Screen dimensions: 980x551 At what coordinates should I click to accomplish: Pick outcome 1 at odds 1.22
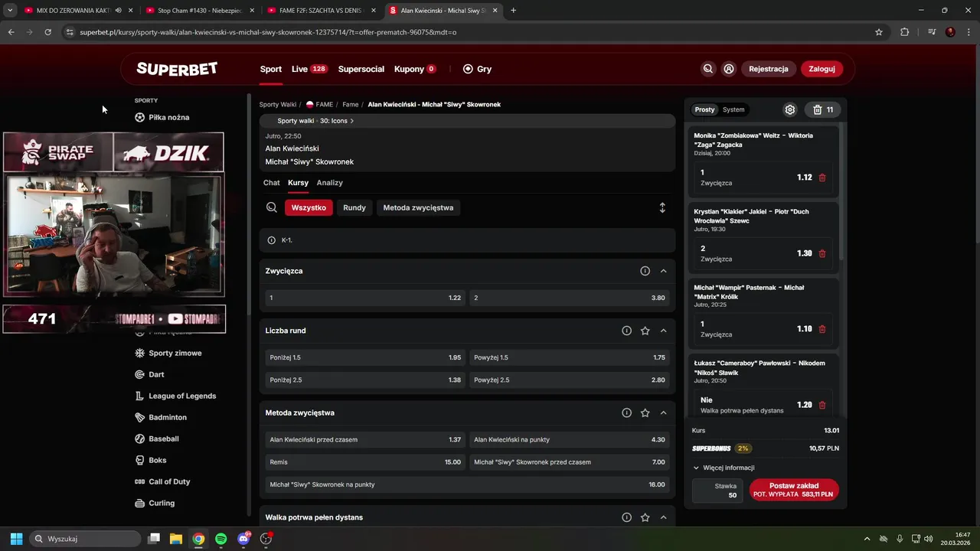point(364,298)
